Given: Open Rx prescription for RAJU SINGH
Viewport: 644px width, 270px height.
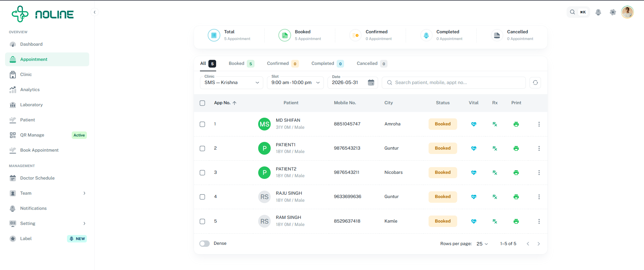Looking at the screenshot, I should pos(495,197).
